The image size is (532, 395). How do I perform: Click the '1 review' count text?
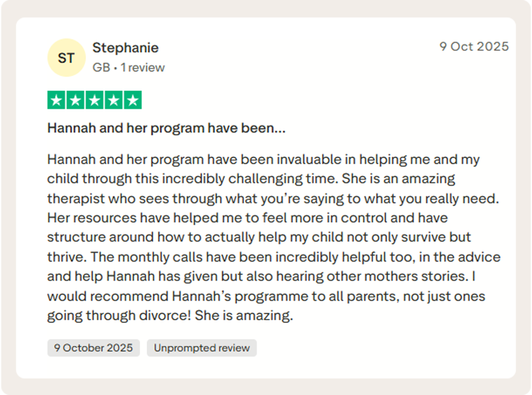[x=143, y=67]
